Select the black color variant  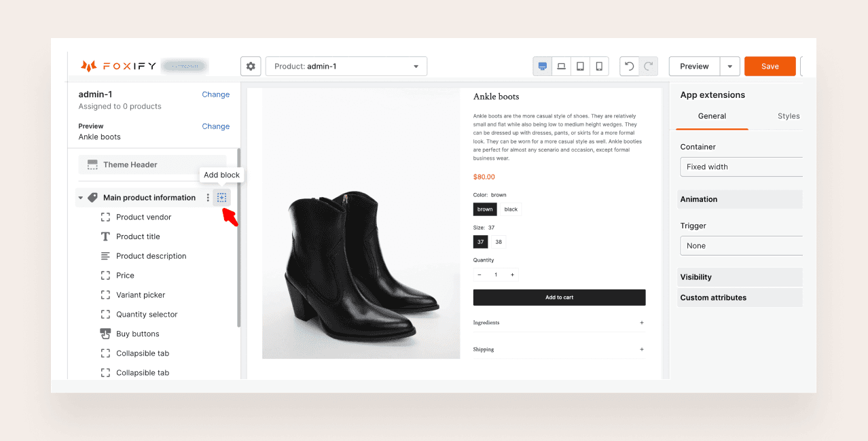pyautogui.click(x=511, y=209)
